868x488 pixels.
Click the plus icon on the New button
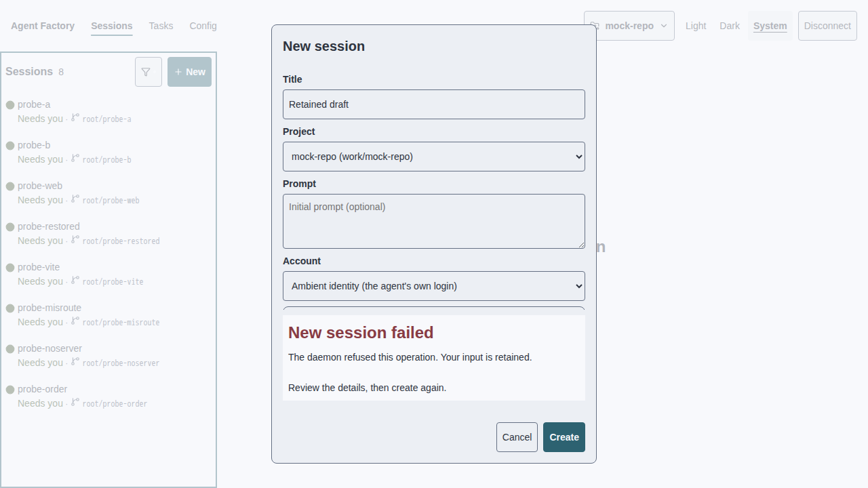178,72
